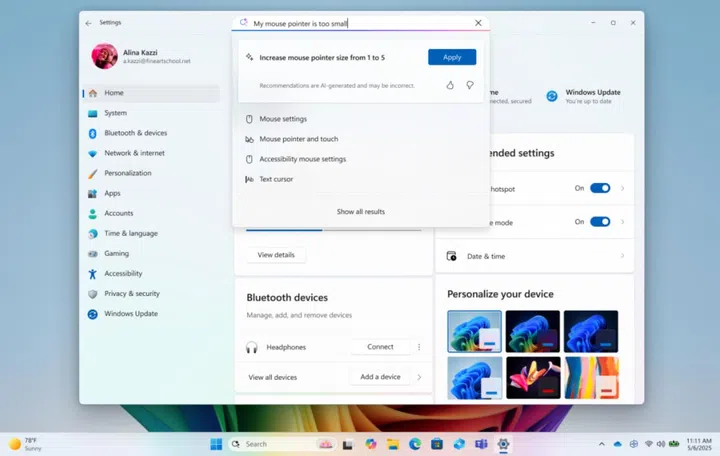The width and height of the screenshot is (720, 456).
Task: Open Bluetooth & devices in sidebar
Action: (x=135, y=133)
